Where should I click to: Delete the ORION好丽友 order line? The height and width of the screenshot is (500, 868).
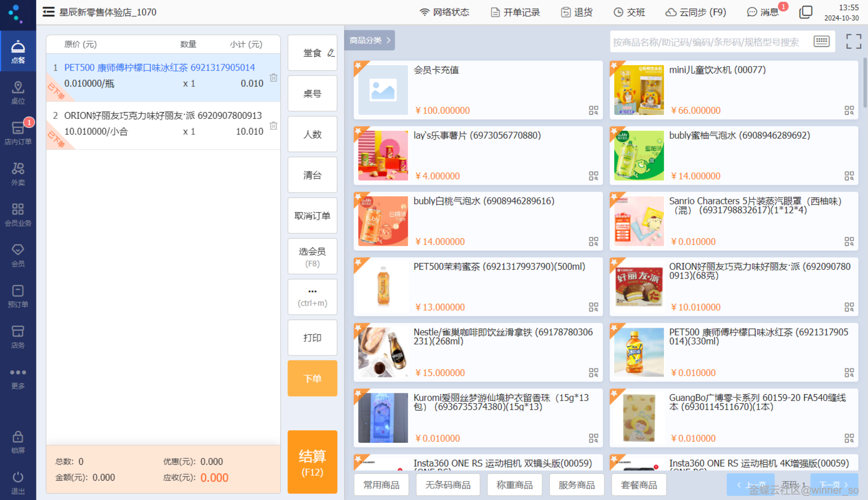274,125
